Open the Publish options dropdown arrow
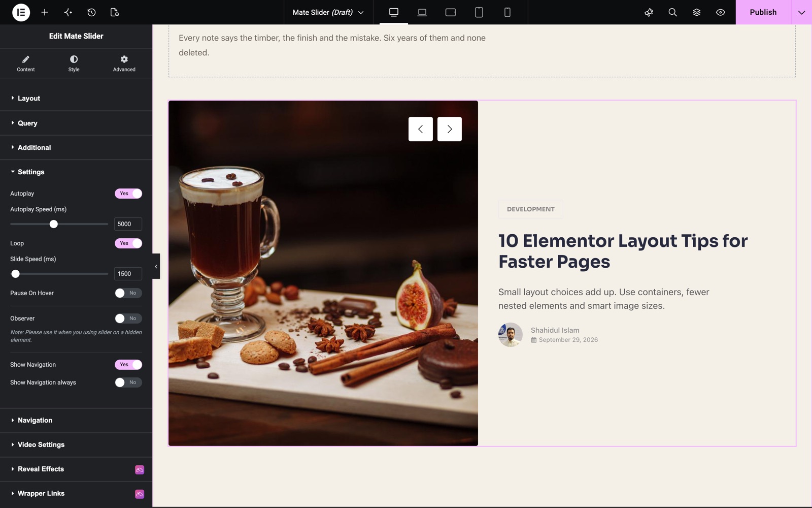 tap(801, 12)
